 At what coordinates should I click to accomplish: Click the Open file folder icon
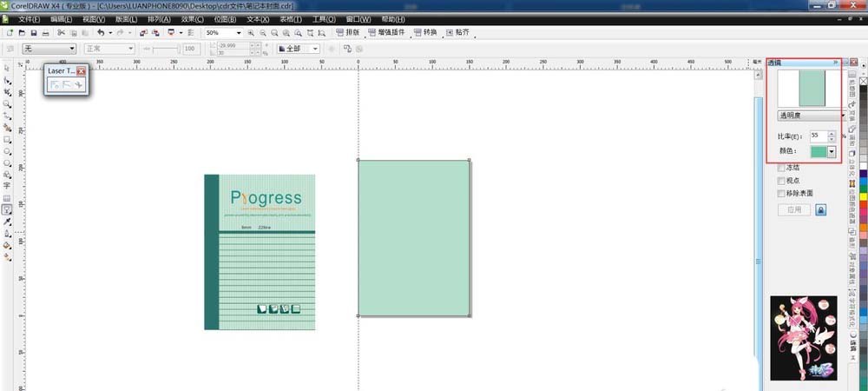[23, 33]
